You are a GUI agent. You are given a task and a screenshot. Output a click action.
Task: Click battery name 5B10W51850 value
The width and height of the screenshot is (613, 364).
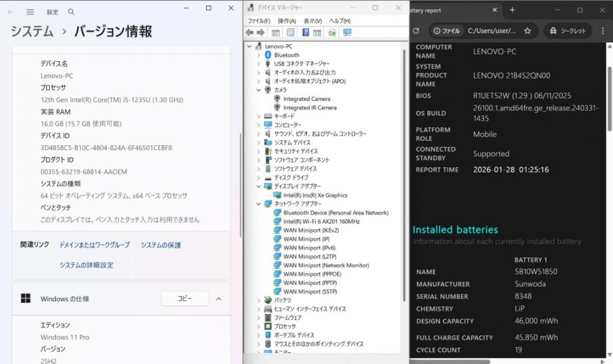(536, 271)
